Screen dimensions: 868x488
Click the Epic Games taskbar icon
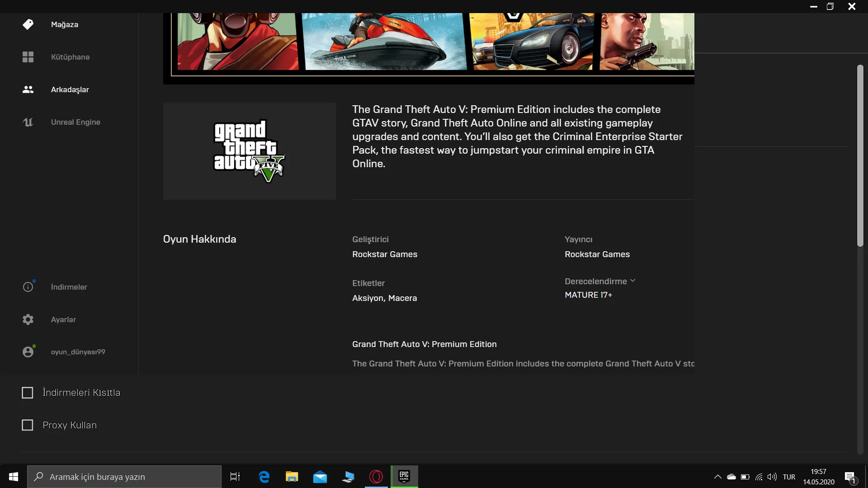click(x=404, y=476)
